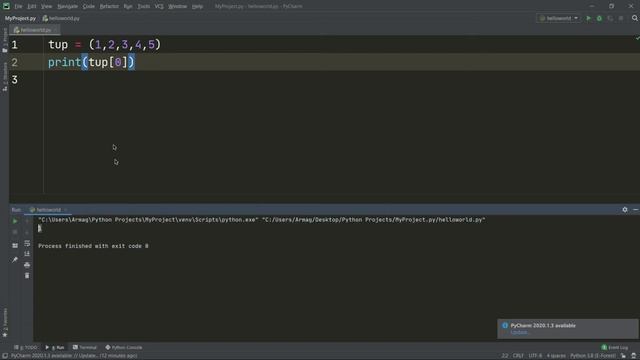Click Update link in notification popup
The width and height of the screenshot is (640, 360).
point(520,333)
